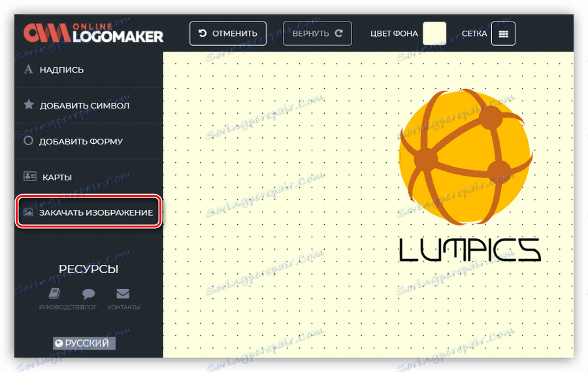
Task: Select ЗАКАЧАТЬ ИЗОБРАЖЕНИЕ upload image item
Action: pos(88,212)
